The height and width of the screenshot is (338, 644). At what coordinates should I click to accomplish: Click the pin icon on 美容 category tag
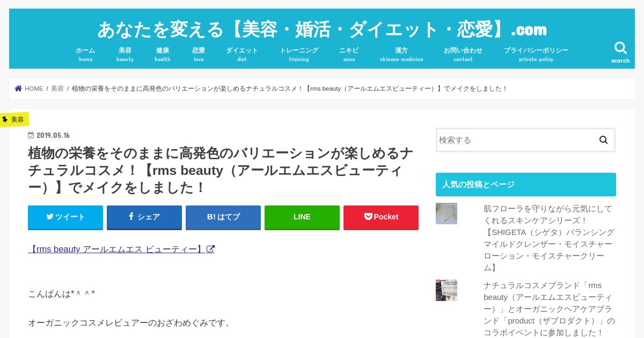point(5,119)
